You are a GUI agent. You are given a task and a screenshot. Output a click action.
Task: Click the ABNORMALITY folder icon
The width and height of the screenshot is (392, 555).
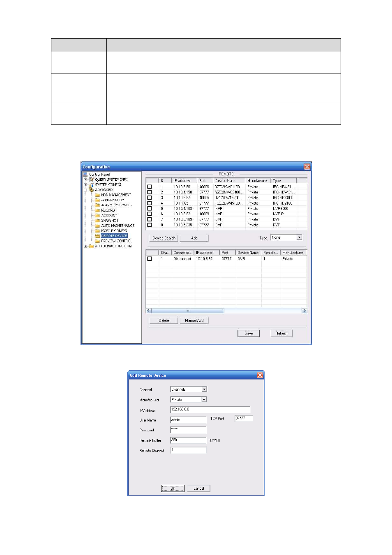point(97,200)
